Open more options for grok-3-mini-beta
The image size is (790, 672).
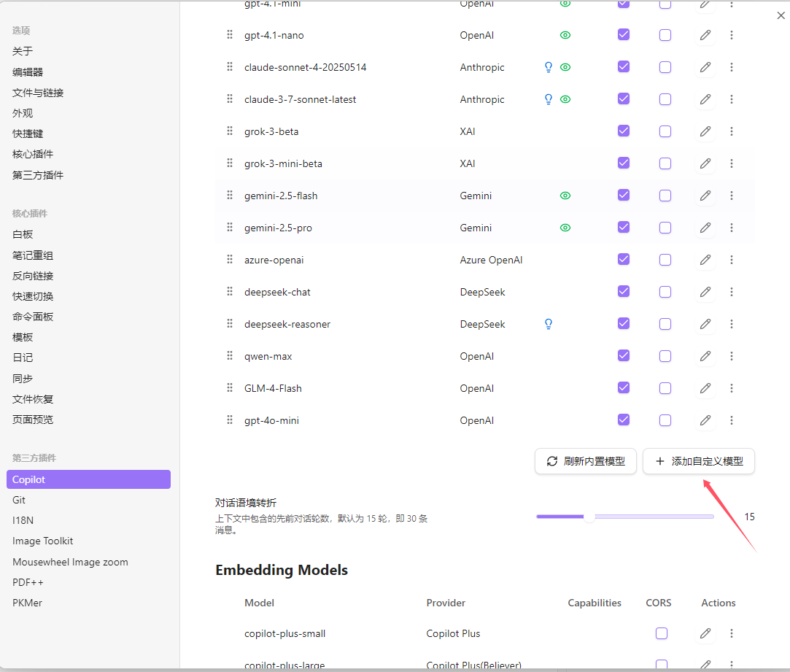(732, 163)
